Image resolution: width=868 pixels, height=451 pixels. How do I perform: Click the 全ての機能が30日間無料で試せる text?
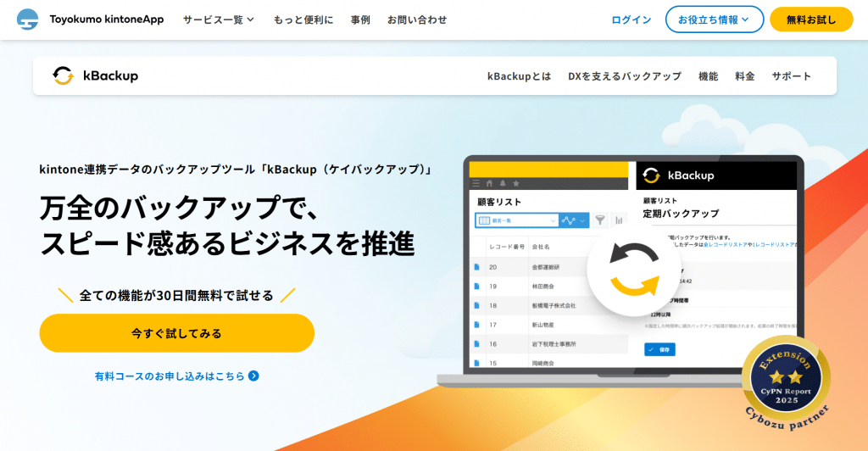(x=176, y=296)
